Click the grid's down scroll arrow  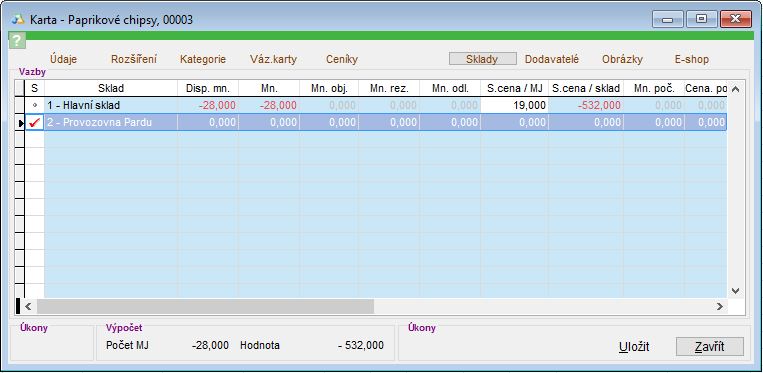735,291
